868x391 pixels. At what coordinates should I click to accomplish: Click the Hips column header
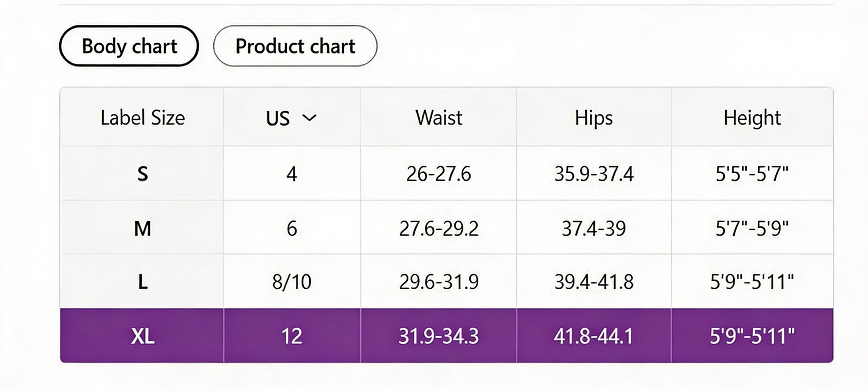click(593, 118)
